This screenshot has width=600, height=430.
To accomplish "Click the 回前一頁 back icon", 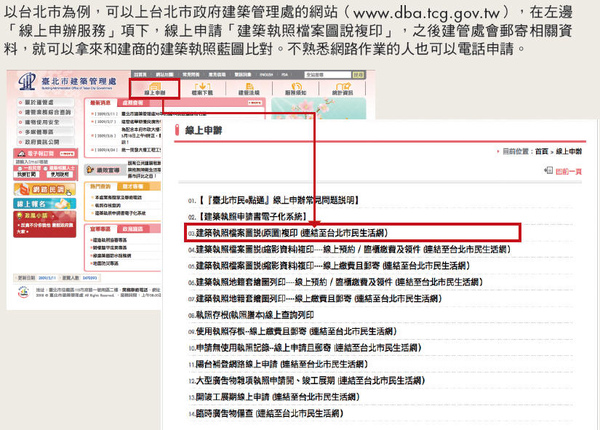I will coord(548,170).
